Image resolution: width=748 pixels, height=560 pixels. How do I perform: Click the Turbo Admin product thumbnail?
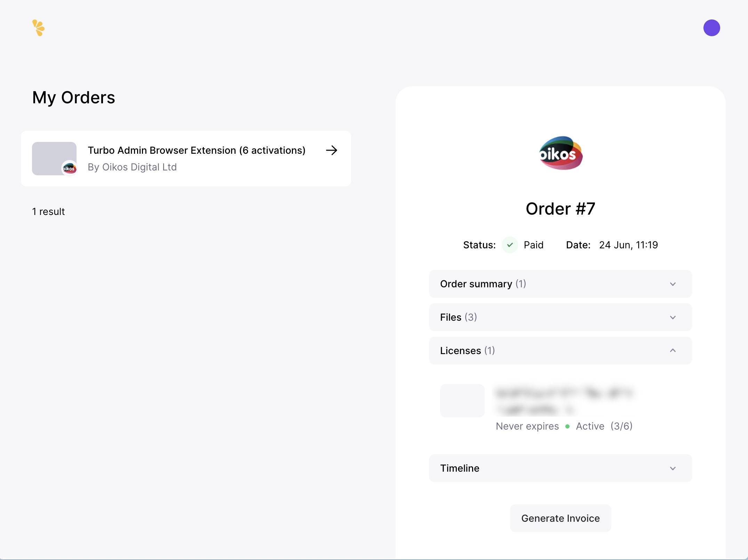tap(54, 159)
